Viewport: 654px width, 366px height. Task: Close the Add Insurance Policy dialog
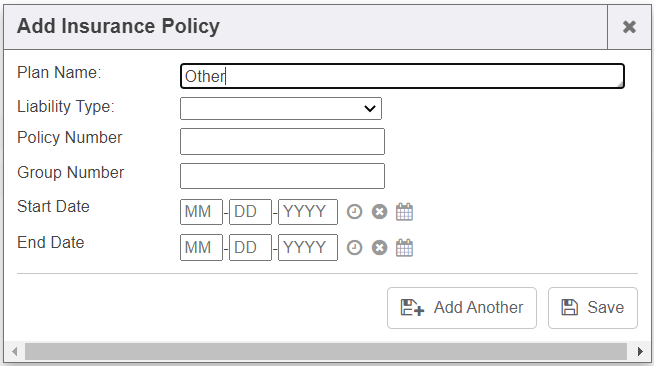point(629,27)
